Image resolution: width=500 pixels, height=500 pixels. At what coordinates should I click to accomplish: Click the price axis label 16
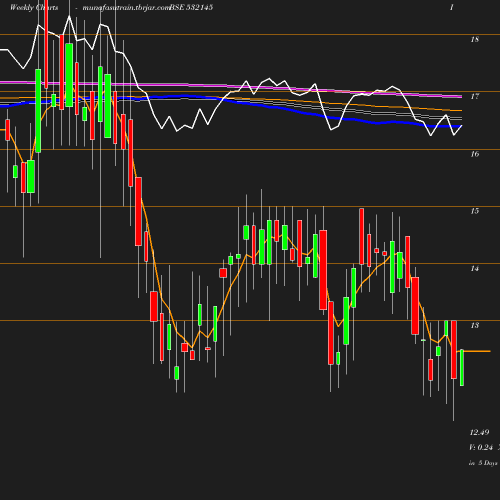point(475,154)
